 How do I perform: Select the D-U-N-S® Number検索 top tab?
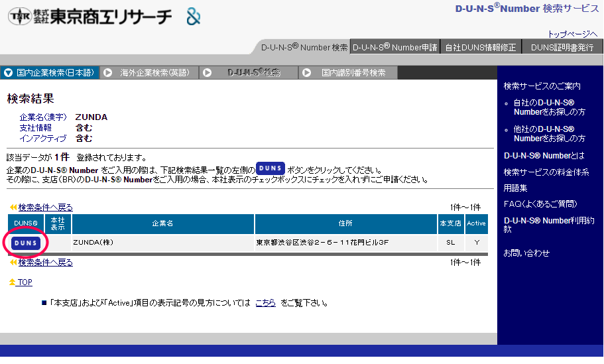(304, 47)
